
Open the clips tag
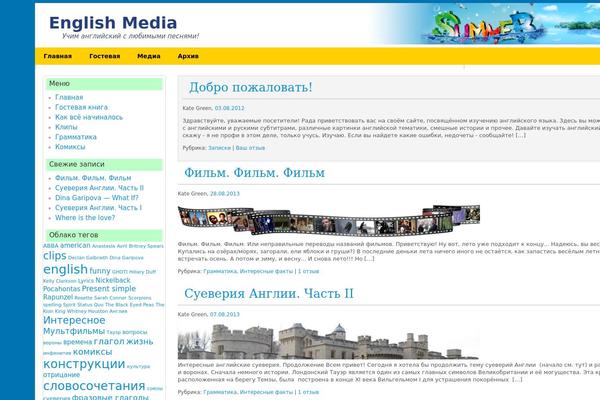55,256
